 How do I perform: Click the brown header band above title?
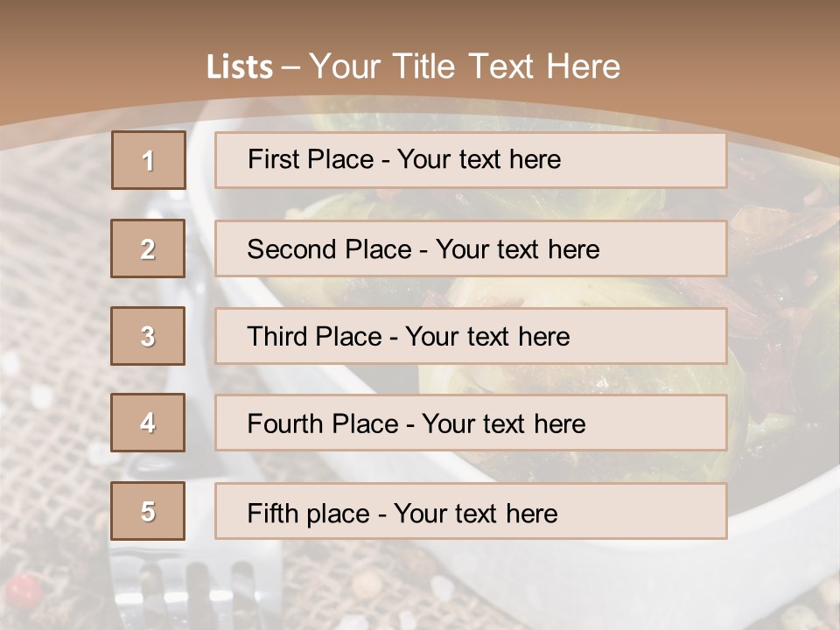[420, 22]
